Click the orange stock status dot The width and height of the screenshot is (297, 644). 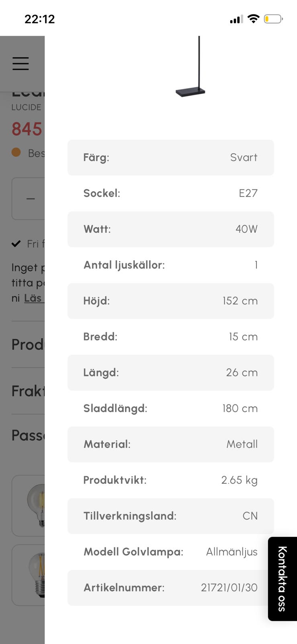pos(16,152)
